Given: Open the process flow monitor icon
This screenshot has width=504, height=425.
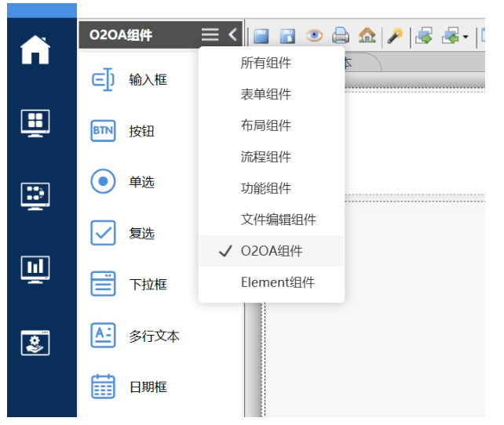Looking at the screenshot, I should 35,194.
